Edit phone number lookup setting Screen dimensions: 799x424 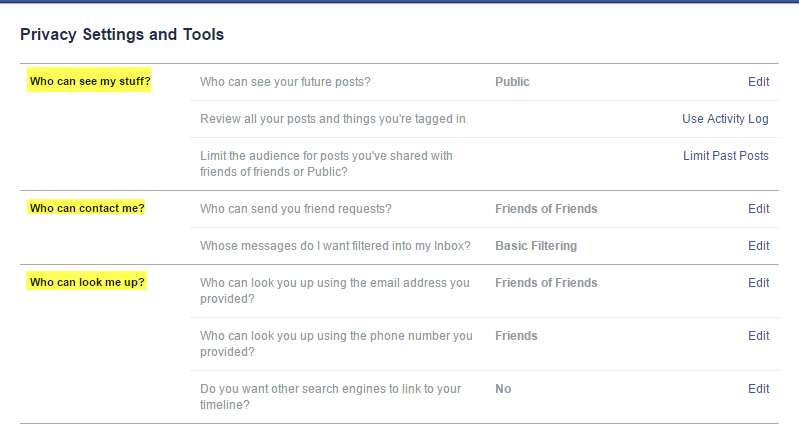pyautogui.click(x=758, y=336)
